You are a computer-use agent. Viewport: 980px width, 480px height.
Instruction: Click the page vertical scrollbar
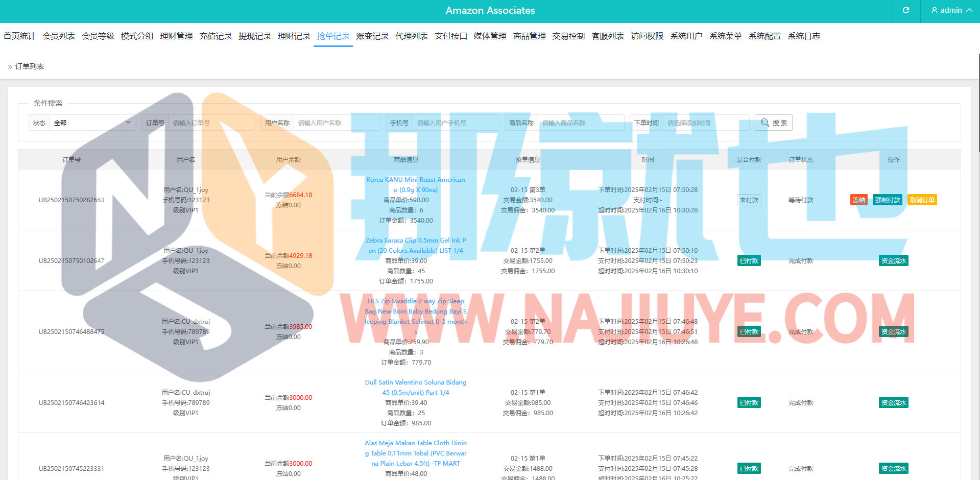click(x=978, y=102)
